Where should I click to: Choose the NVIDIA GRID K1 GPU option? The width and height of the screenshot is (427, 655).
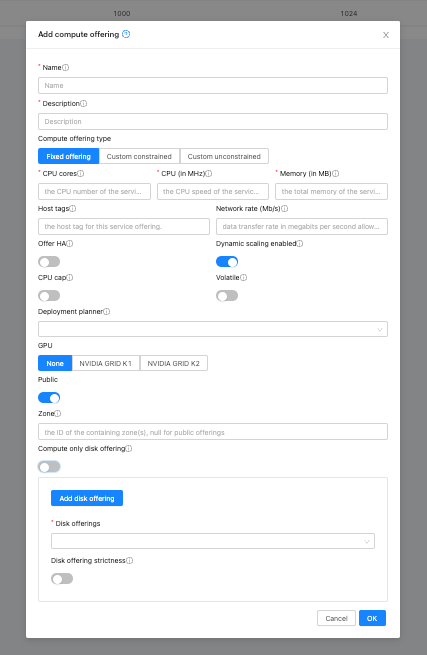[106, 363]
